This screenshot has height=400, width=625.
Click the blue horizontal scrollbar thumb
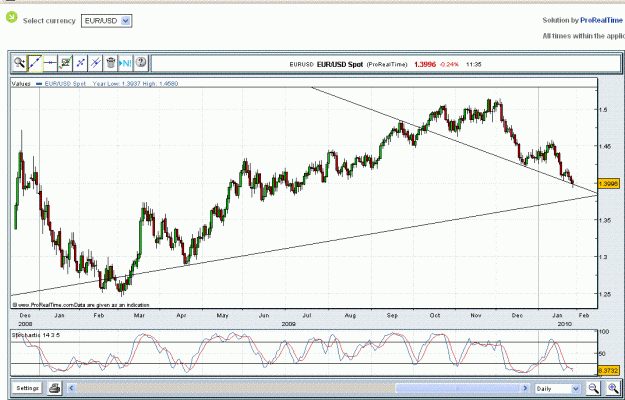457,388
